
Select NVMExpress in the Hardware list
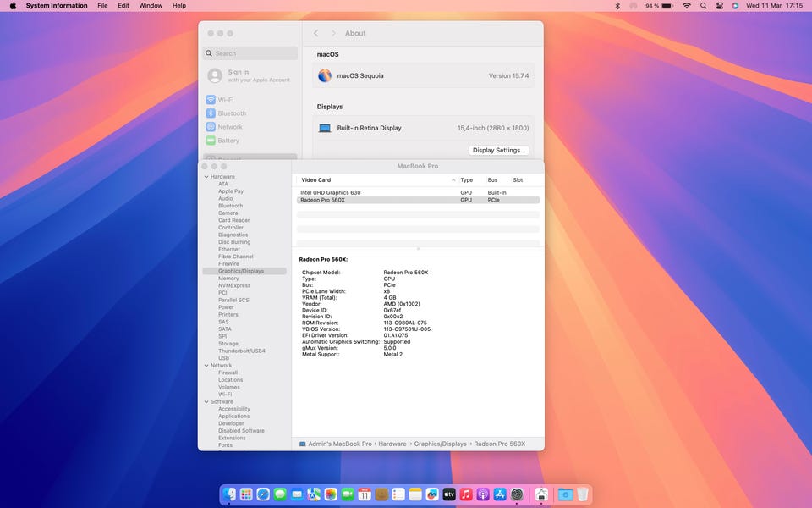pyautogui.click(x=233, y=285)
